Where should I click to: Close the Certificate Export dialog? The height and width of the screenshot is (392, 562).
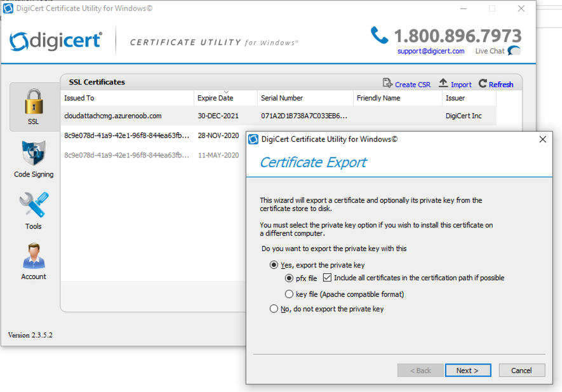(x=543, y=139)
